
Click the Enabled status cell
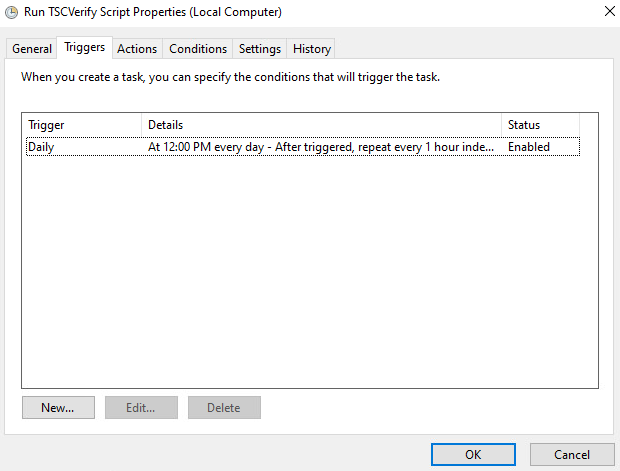coord(529,147)
